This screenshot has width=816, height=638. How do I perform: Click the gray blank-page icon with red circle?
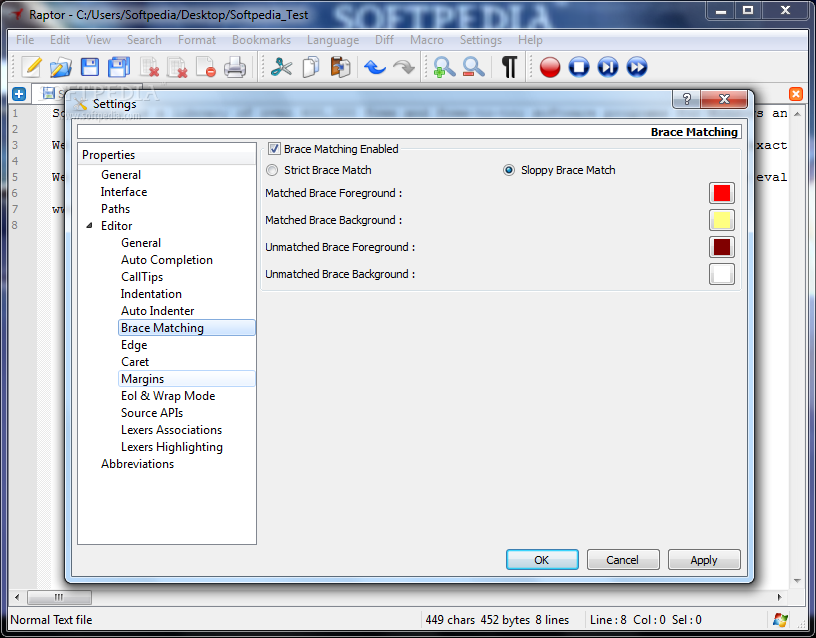(206, 67)
